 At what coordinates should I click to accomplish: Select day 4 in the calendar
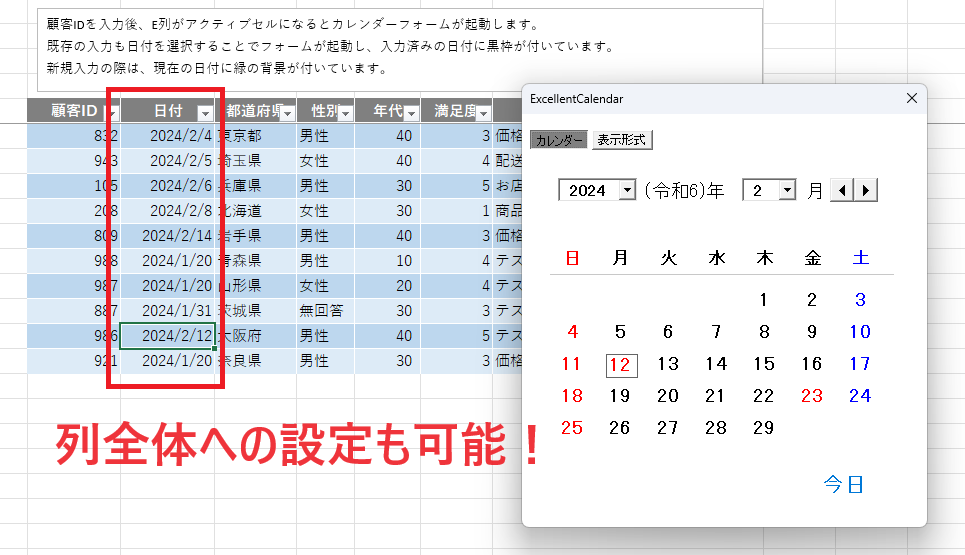point(572,332)
